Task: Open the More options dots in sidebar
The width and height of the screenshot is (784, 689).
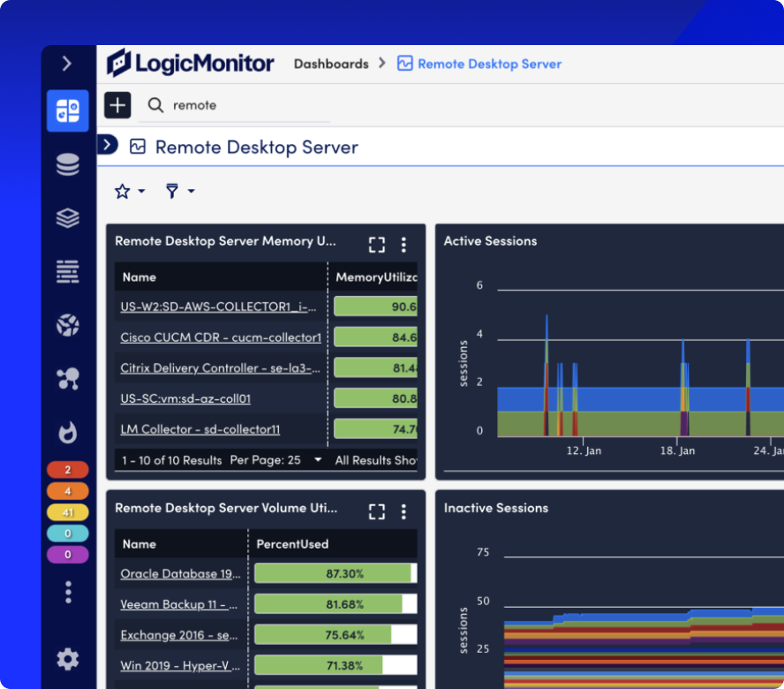Action: [68, 593]
